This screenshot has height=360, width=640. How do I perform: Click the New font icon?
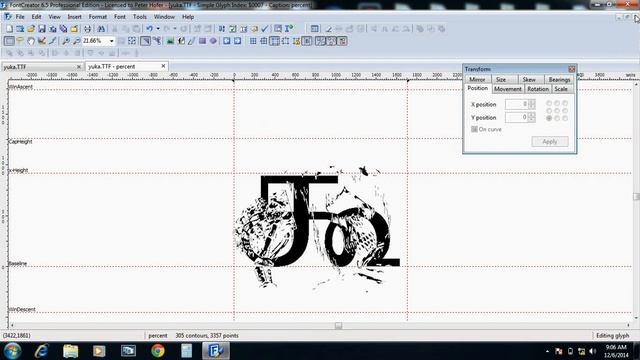9,29
